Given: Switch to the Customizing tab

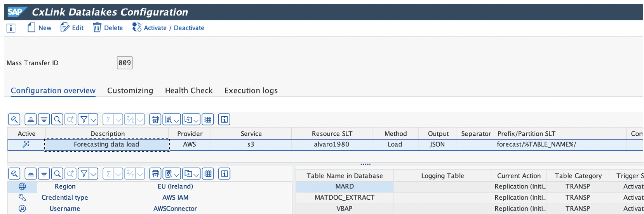Looking at the screenshot, I should [x=130, y=91].
